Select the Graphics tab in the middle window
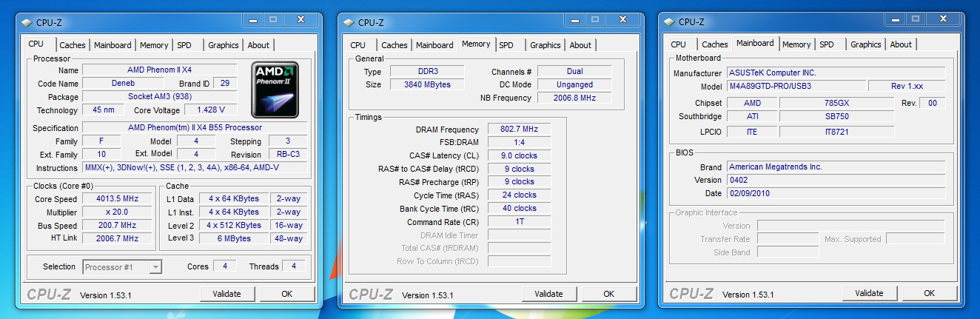Image resolution: width=980 pixels, height=319 pixels. pos(545,45)
